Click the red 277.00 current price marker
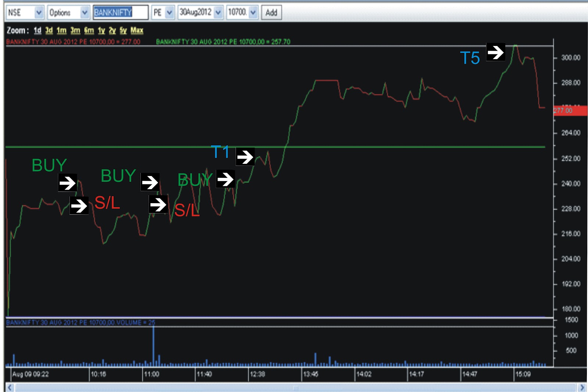Viewport: 588px width, 392px height. tap(570, 111)
